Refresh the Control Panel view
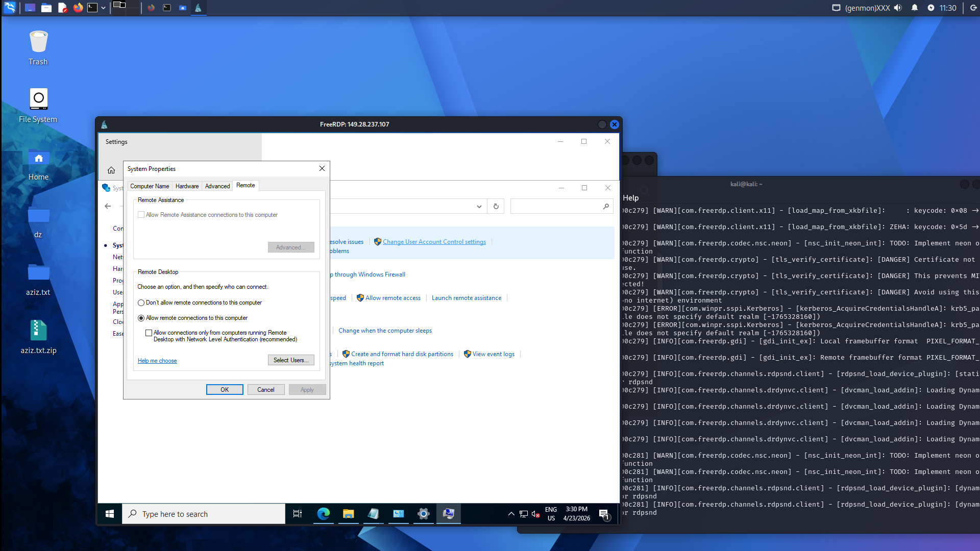 [496, 206]
